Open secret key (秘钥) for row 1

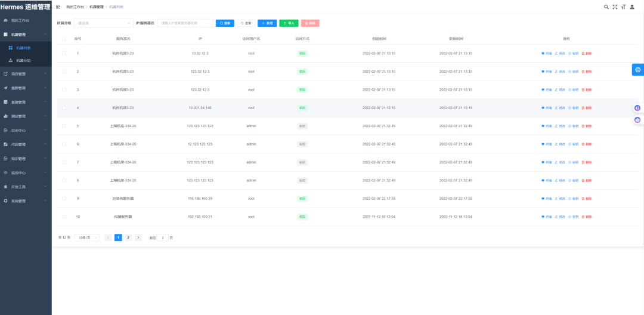point(573,54)
